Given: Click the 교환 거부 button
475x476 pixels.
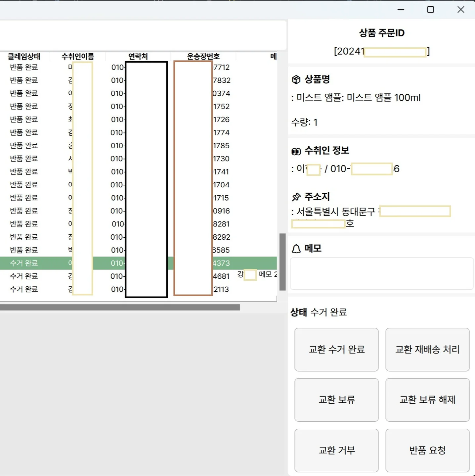Looking at the screenshot, I should (336, 450).
